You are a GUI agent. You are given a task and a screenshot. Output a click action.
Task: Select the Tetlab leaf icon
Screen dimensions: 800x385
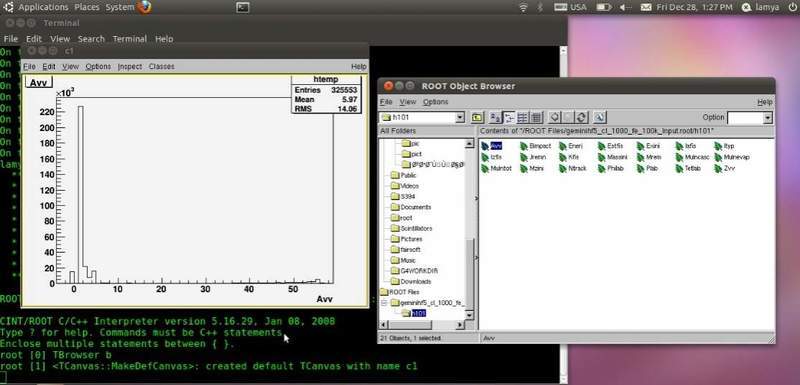680,169
